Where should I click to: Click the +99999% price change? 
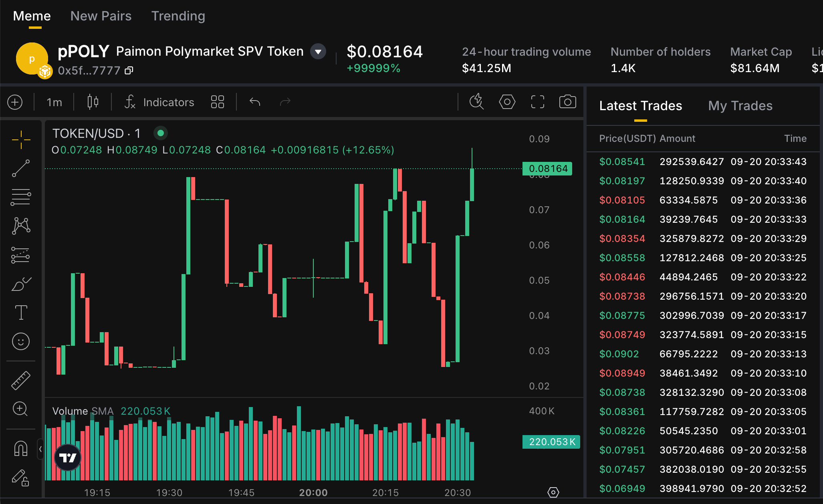pos(373,69)
